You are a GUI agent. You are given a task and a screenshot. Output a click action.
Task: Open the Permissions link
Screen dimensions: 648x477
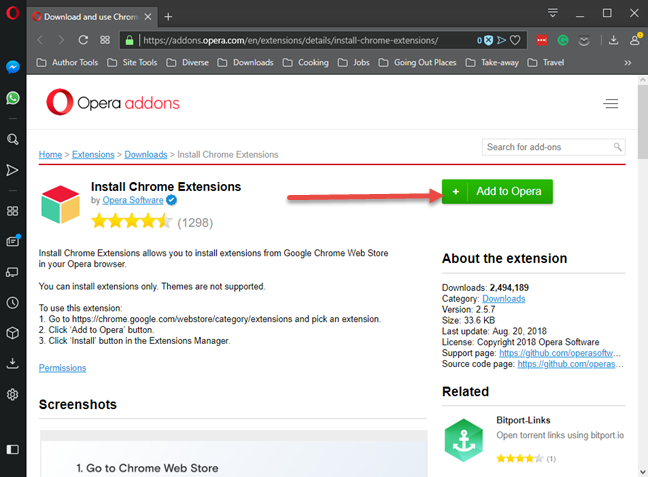tap(62, 368)
